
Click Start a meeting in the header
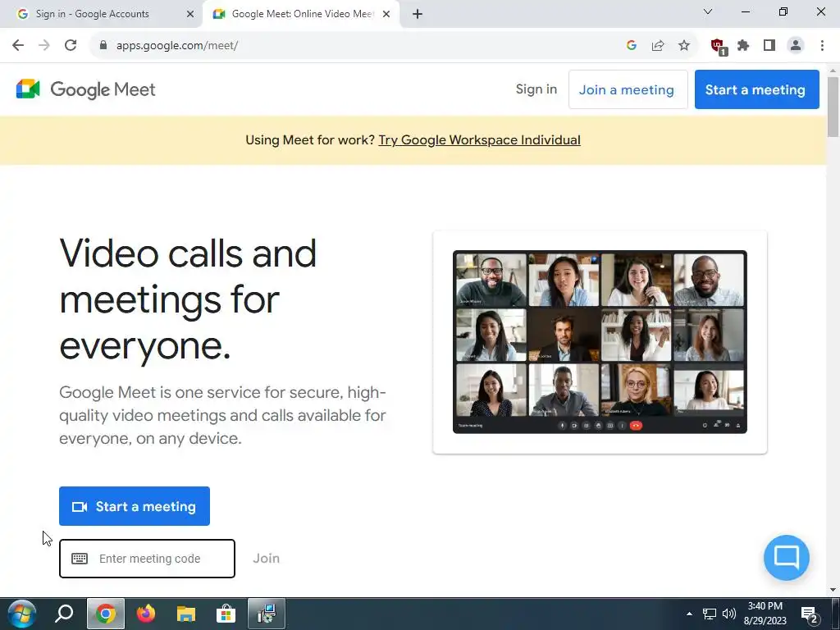[x=756, y=89]
